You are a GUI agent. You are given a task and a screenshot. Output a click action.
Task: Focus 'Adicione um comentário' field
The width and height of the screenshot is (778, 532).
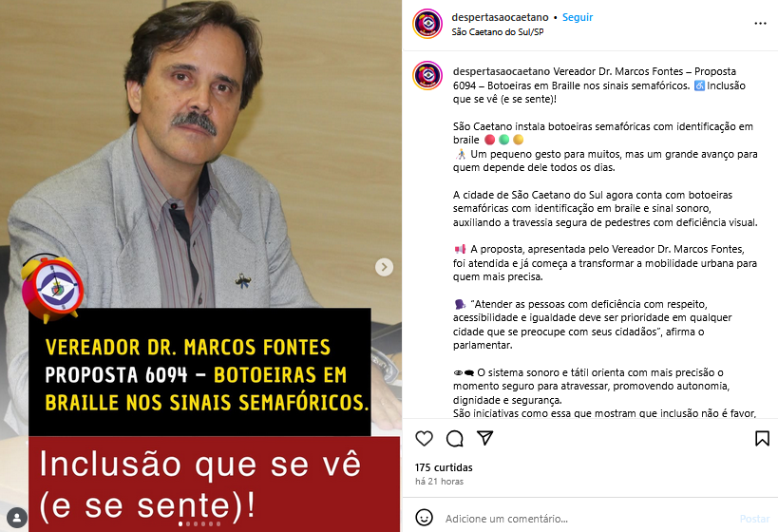coord(585,519)
